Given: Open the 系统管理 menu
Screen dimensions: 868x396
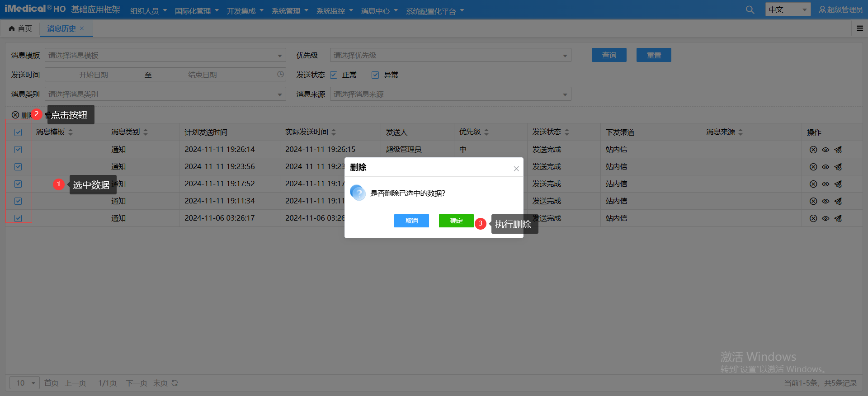Looking at the screenshot, I should click(x=289, y=11).
